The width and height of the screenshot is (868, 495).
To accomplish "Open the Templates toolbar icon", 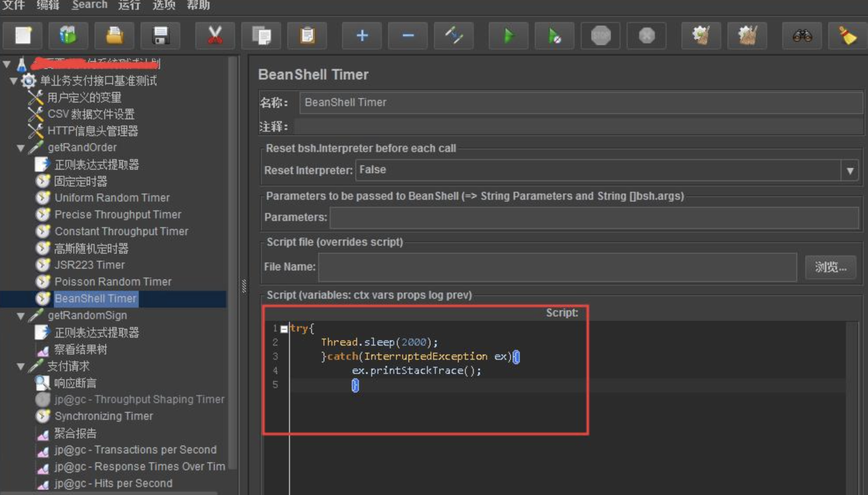I will [68, 35].
